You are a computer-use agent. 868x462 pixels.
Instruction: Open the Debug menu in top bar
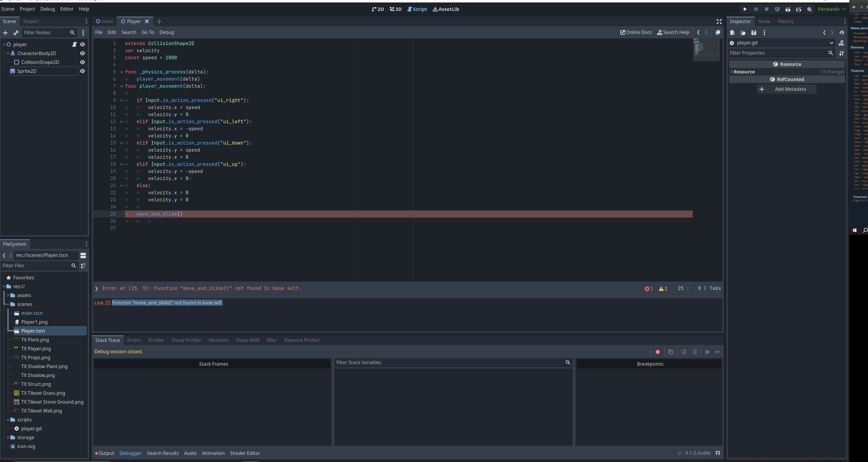[47, 9]
